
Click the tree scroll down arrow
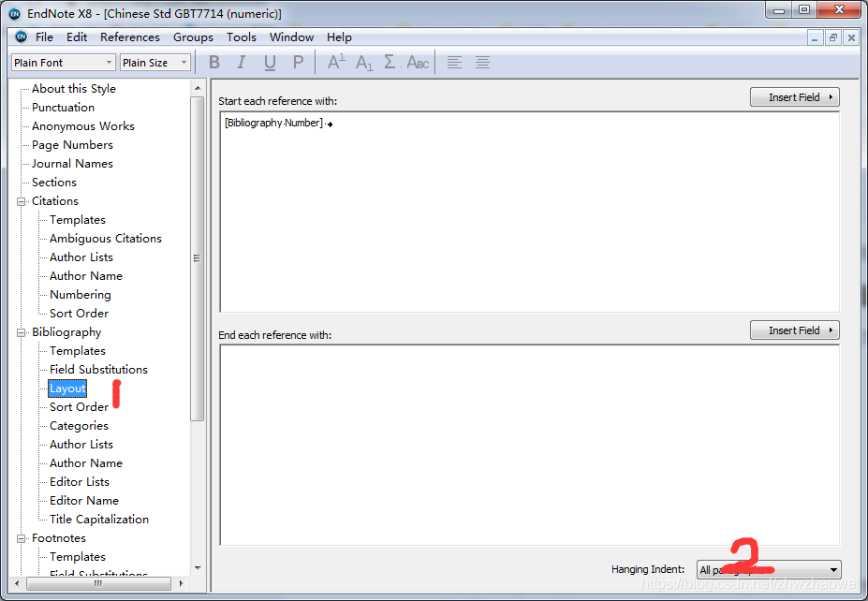coord(198,568)
